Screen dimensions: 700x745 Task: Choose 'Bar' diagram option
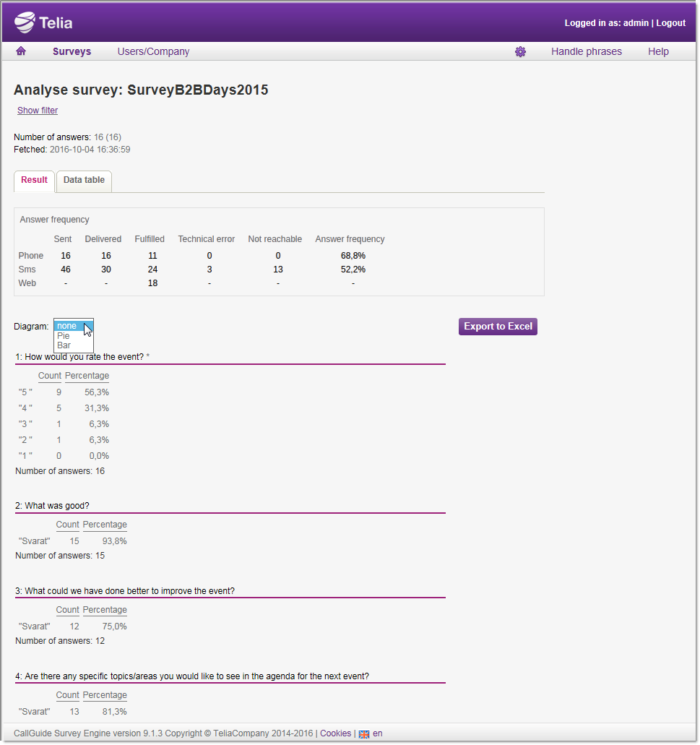[64, 346]
